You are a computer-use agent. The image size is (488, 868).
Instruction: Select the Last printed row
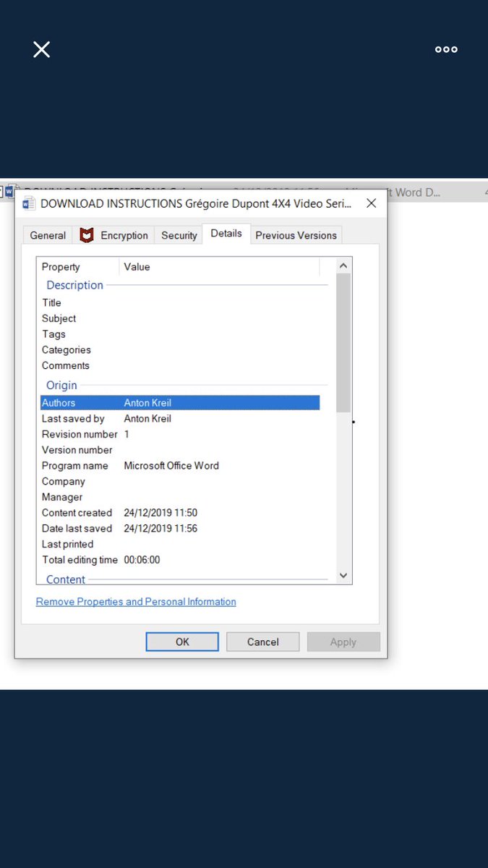click(180, 544)
